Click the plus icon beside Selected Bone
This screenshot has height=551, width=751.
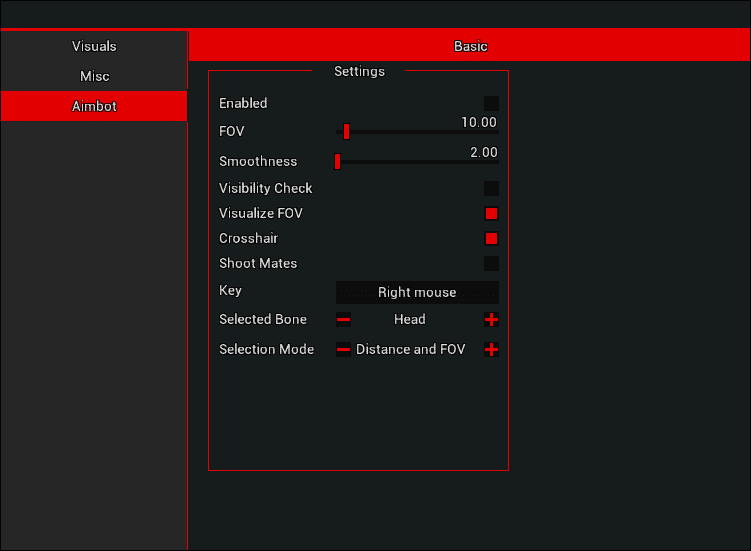(x=491, y=320)
